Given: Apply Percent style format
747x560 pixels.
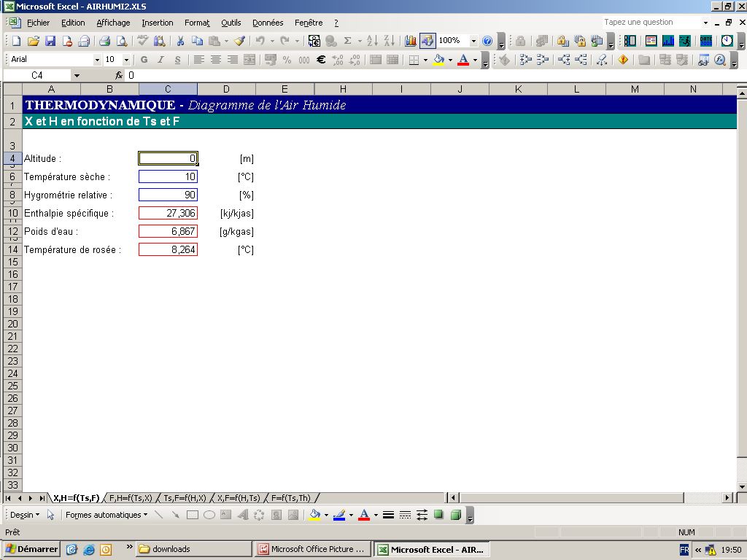Looking at the screenshot, I should click(x=287, y=60).
